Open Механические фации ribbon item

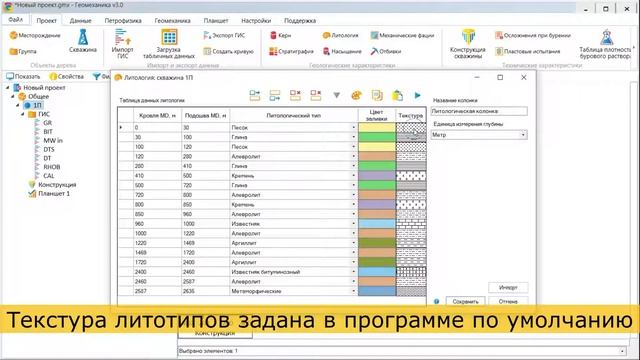(x=402, y=36)
